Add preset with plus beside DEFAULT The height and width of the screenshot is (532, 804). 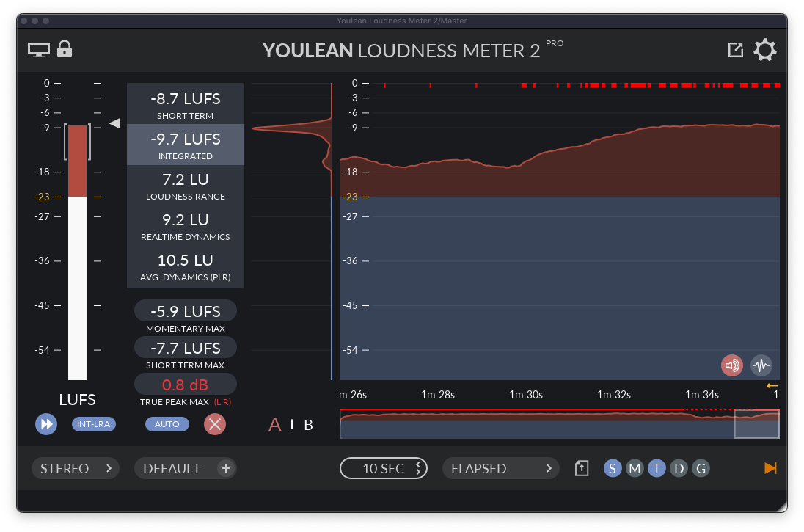[x=226, y=468]
